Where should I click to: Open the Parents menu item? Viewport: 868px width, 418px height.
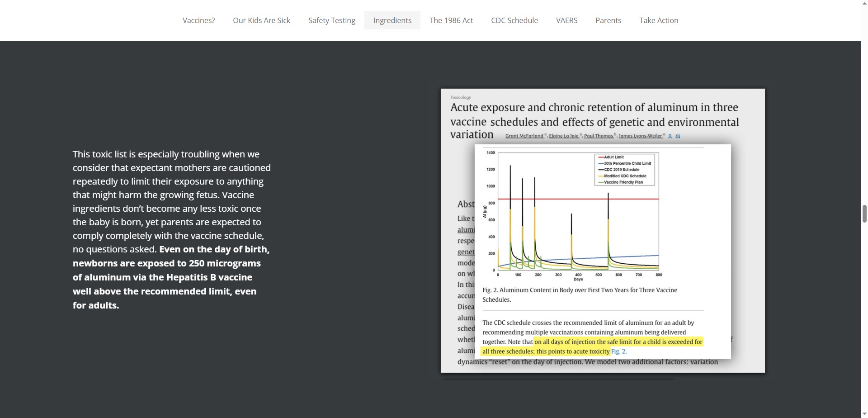(x=608, y=20)
